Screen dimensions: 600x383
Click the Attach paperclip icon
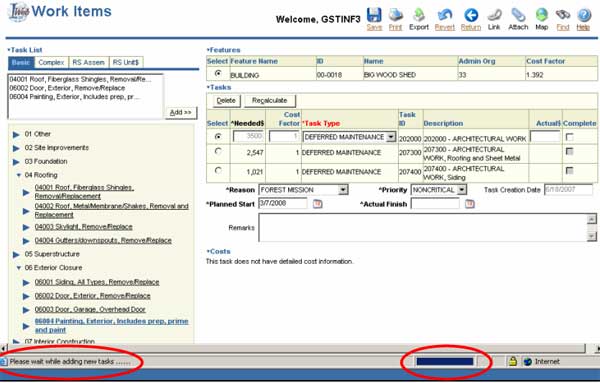(518, 15)
